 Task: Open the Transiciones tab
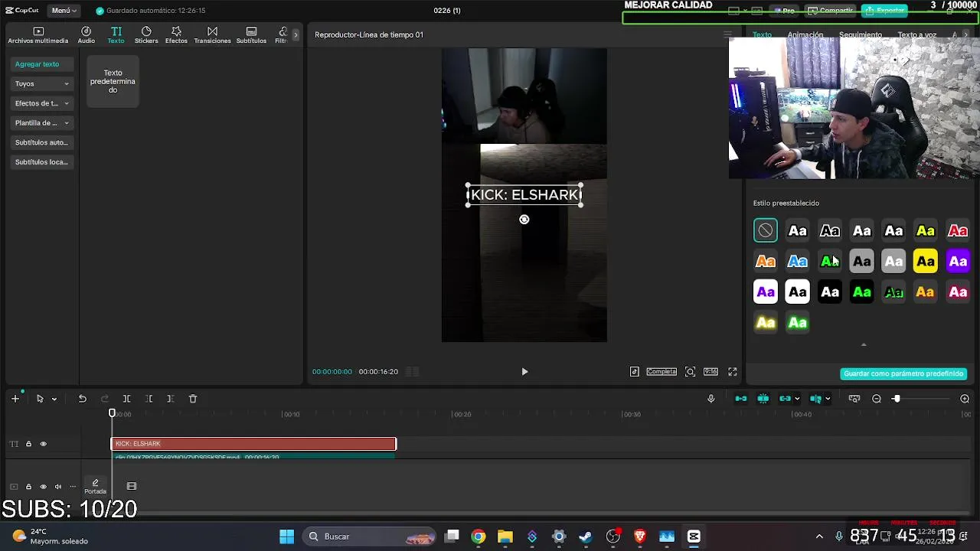(212, 35)
